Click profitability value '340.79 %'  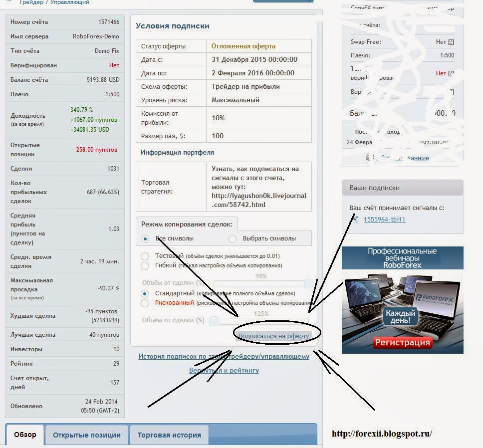[82, 110]
